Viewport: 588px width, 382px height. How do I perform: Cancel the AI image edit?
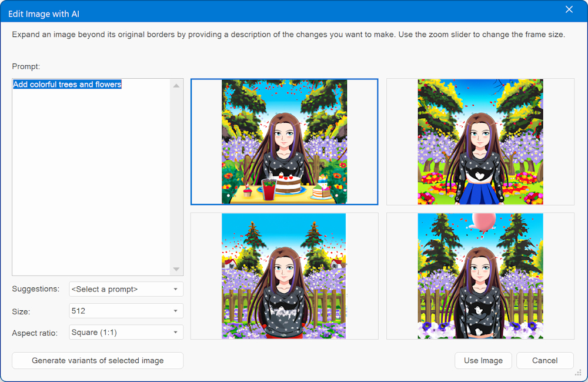(544, 360)
